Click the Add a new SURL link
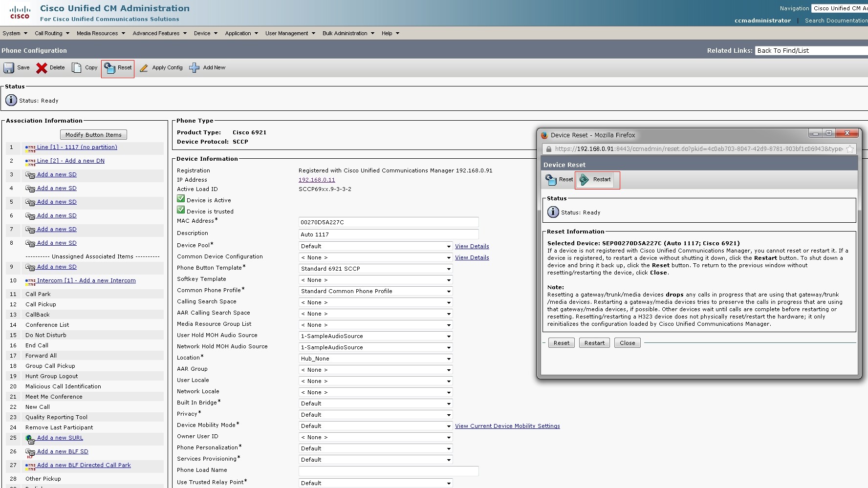 [60, 438]
